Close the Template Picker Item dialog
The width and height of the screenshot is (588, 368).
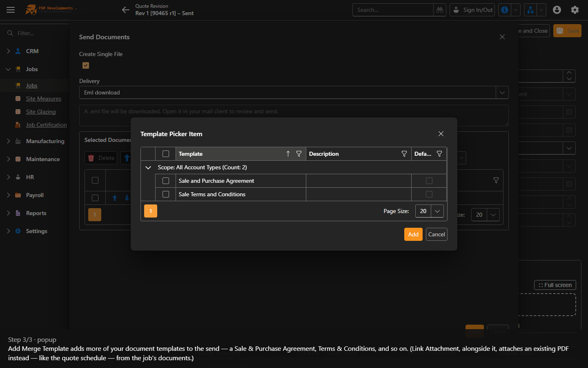pyautogui.click(x=441, y=134)
